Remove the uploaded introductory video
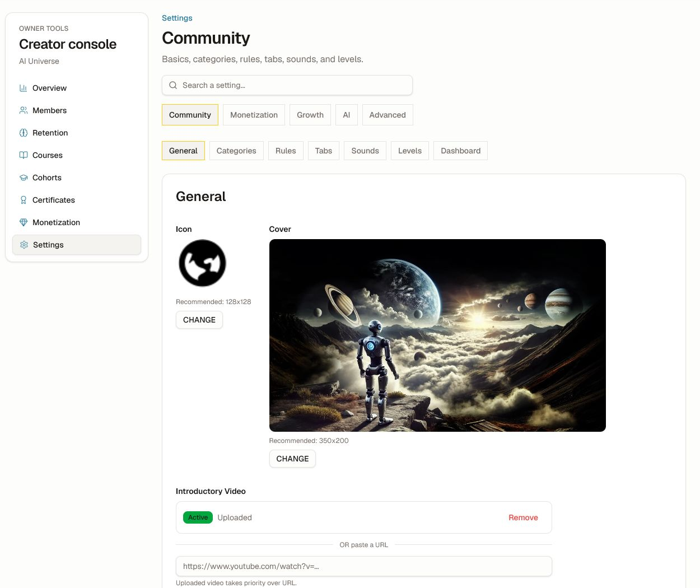700x588 pixels. 523,517
